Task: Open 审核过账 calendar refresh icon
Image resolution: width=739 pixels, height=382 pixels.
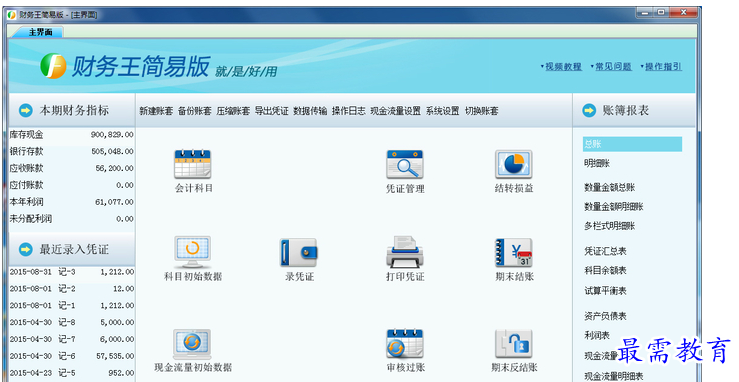Action: (405, 343)
